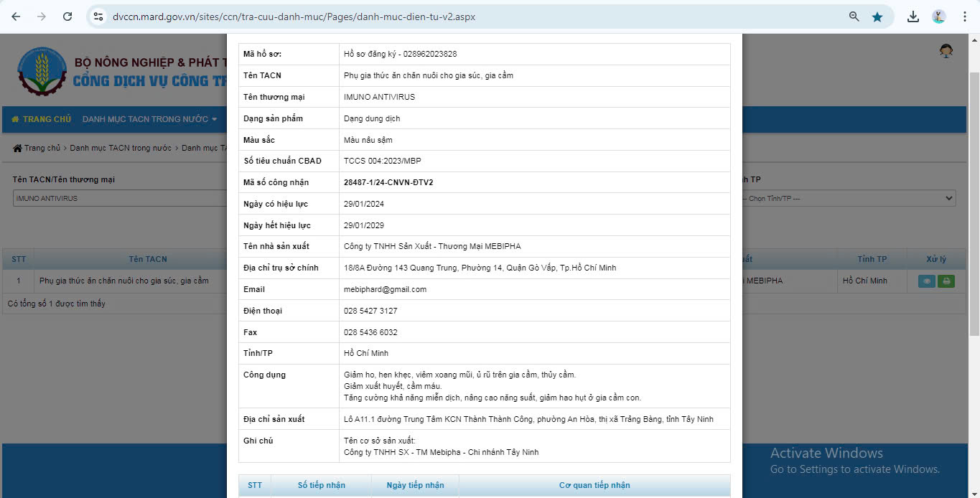
Task: Click the ministry logo emblem
Action: (x=42, y=71)
